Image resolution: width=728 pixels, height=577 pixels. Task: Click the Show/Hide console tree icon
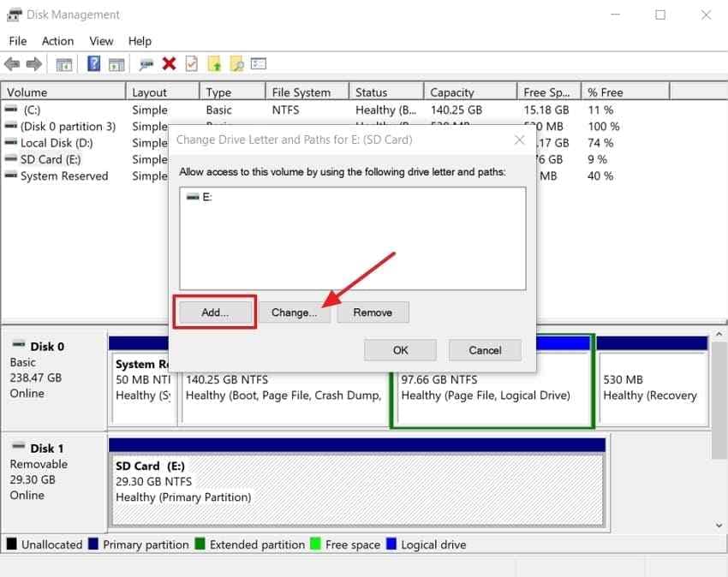(64, 64)
